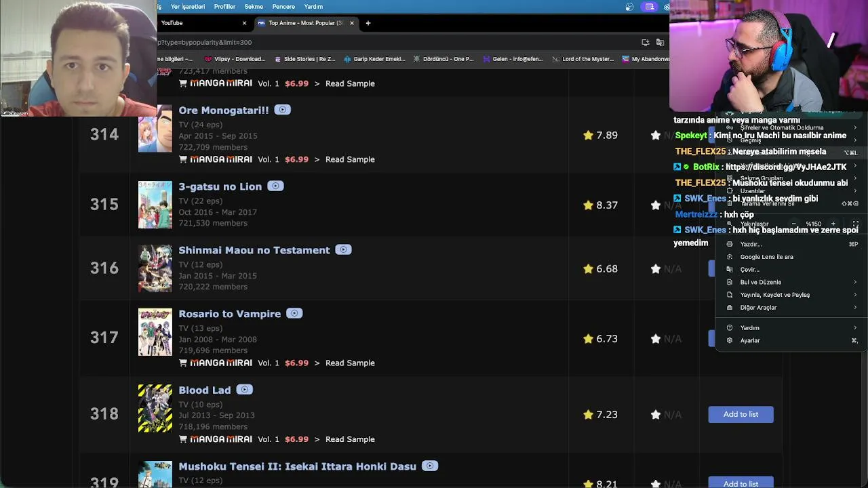Select Google Lens ile ara menu item

click(x=792, y=257)
